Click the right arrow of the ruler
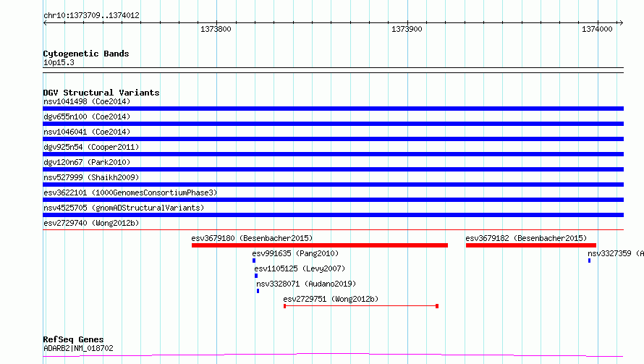This screenshot has width=644, height=364. 621,22
